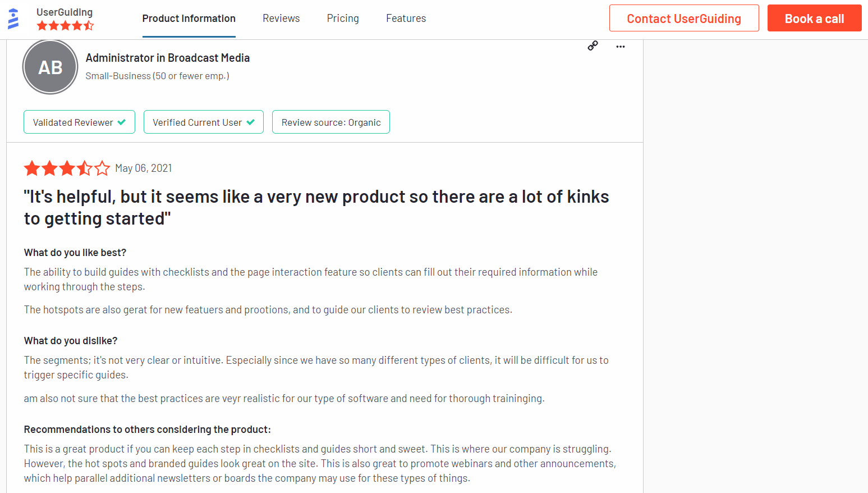868x493 pixels.
Task: Click the What do you dislike? heading
Action: click(x=71, y=341)
